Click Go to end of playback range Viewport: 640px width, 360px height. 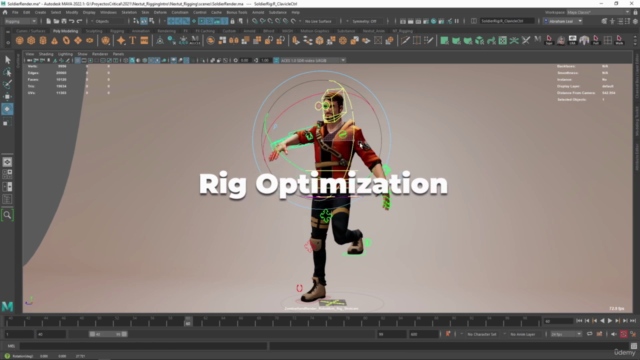coord(633,321)
